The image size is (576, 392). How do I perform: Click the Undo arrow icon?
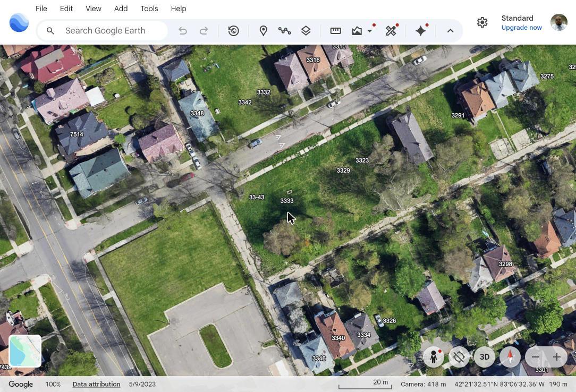coord(183,31)
